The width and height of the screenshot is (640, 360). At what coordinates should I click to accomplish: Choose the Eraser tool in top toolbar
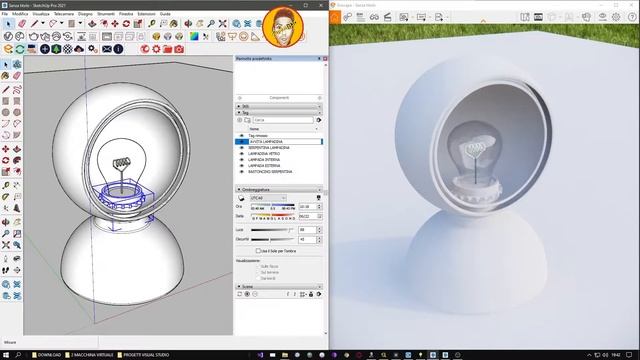tap(22, 24)
